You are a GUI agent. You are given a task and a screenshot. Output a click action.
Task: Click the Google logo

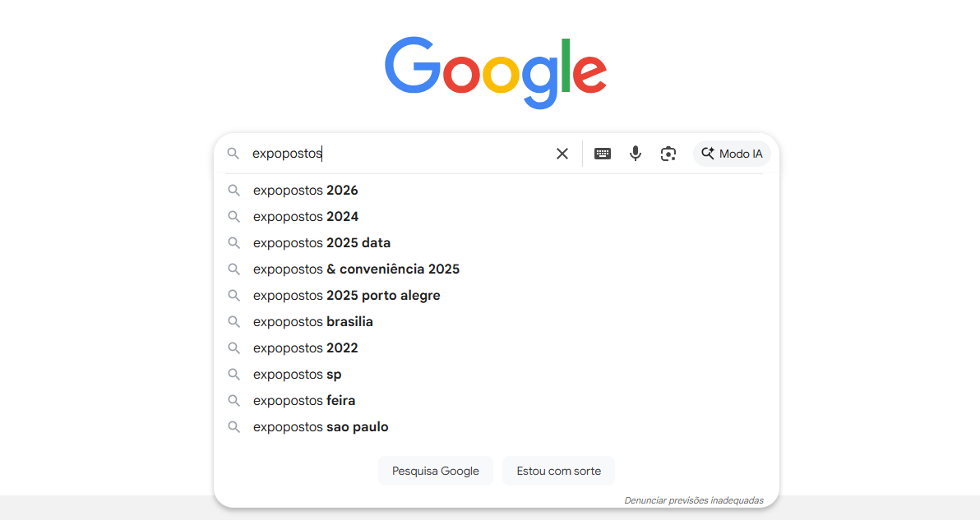(496, 71)
